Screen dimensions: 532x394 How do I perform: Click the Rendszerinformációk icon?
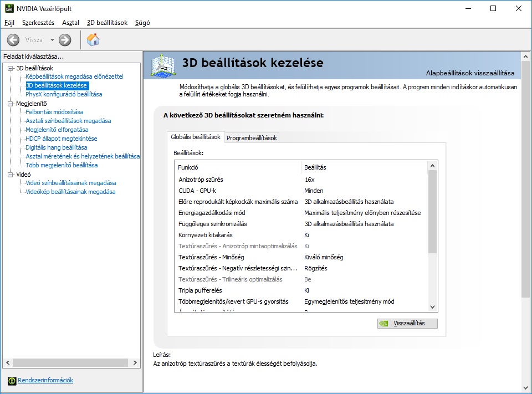coord(12,381)
